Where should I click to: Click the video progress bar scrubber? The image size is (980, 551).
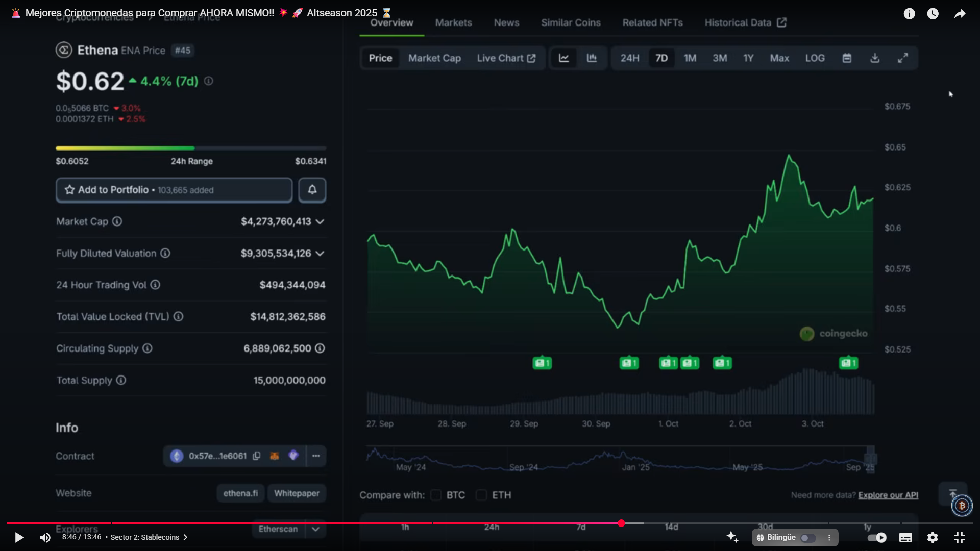[621, 523]
